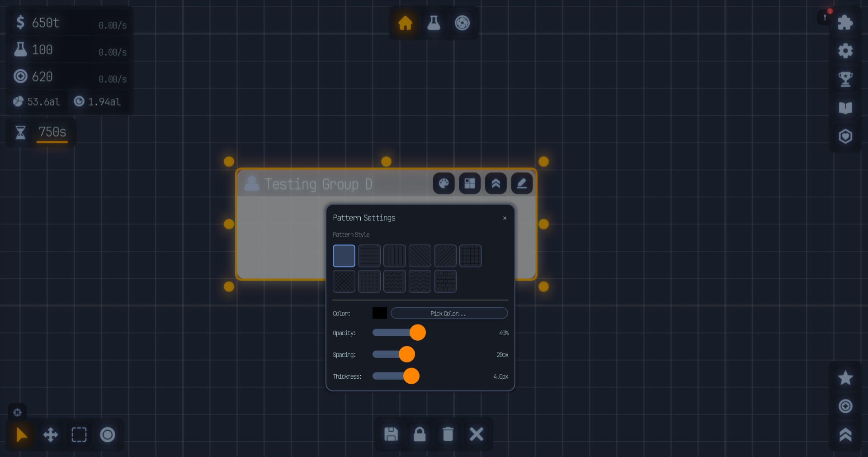Click the 750s timer display
The image size is (868, 457).
[x=52, y=133]
